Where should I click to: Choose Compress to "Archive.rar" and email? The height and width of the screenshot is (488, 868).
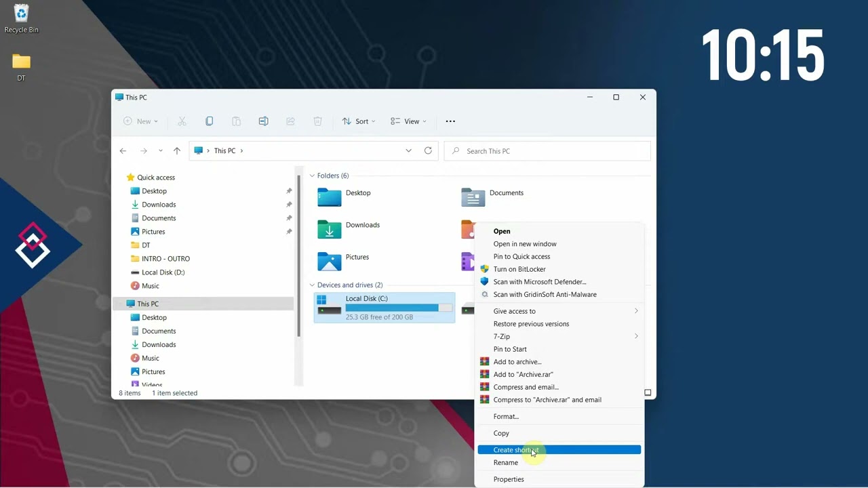click(x=559, y=400)
